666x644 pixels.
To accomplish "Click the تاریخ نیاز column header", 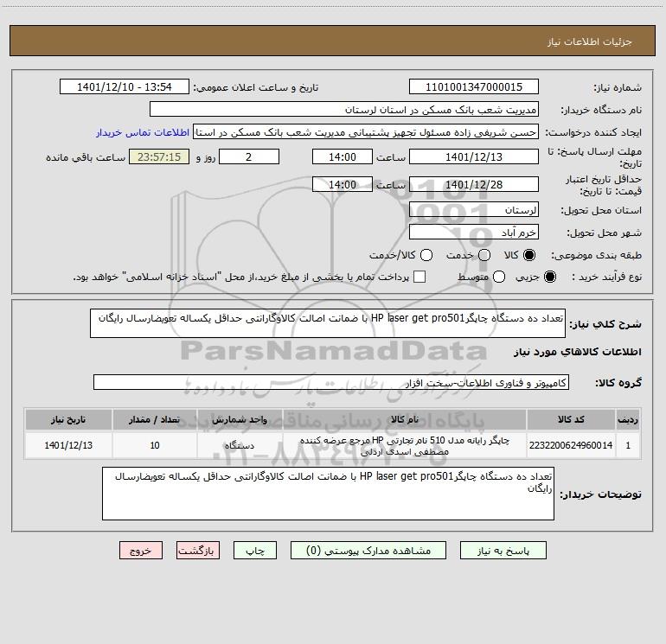I will 68,420.
